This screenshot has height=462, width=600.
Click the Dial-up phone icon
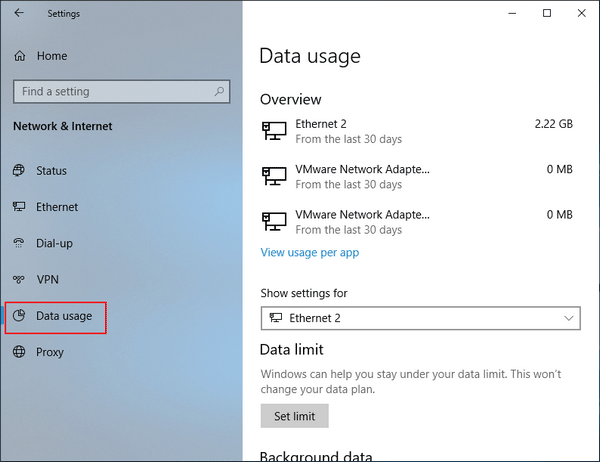[x=19, y=243]
